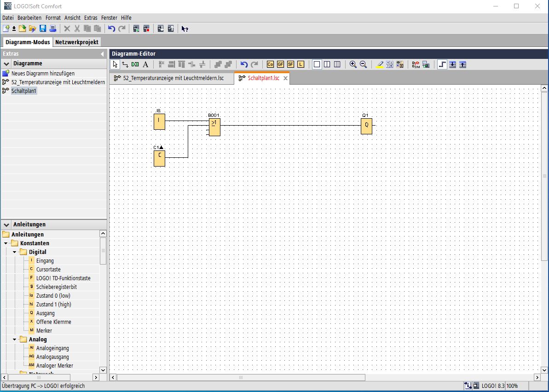The image size is (549, 392).
Task: Toggle three-window split view
Action: (x=337, y=64)
